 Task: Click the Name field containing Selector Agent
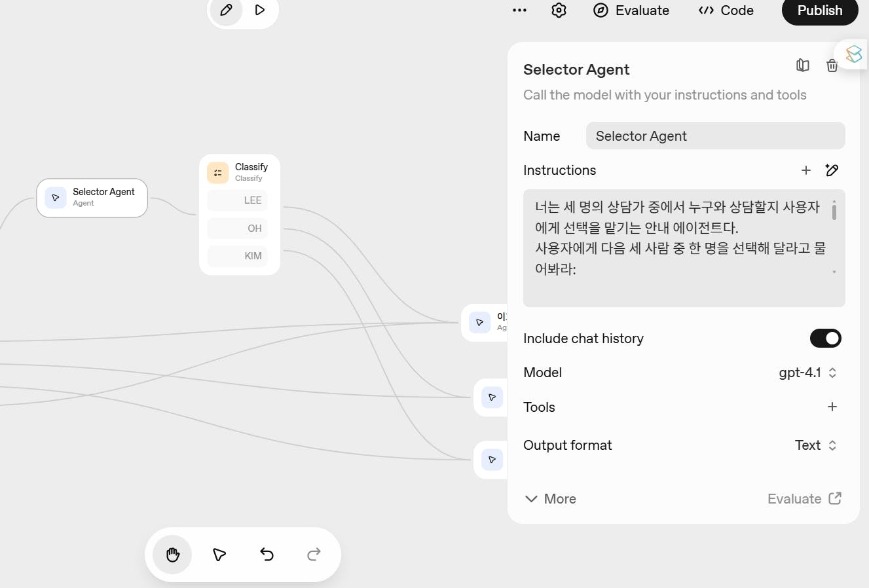(716, 136)
